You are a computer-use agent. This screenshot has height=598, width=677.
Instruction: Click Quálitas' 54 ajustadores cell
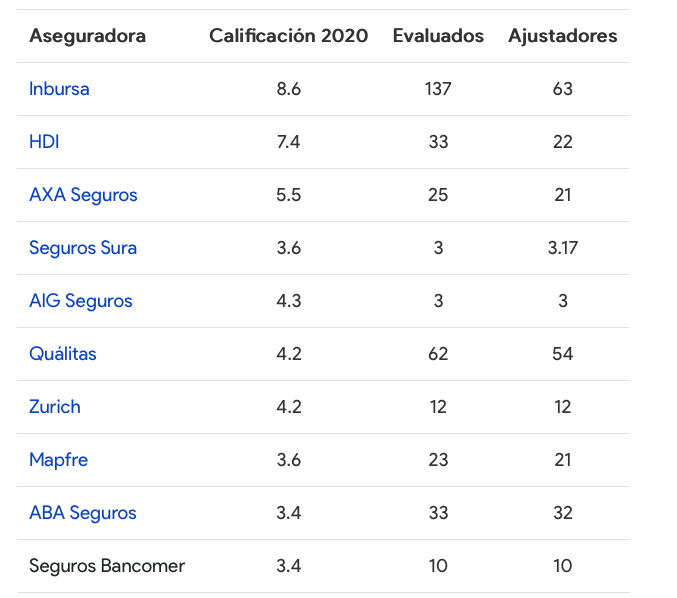pos(562,354)
